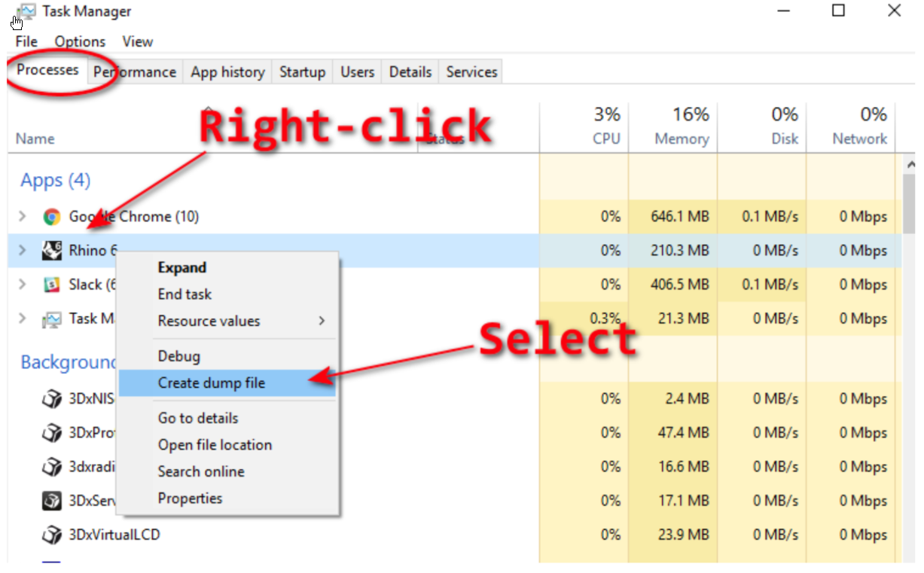Select Create dump file in context menu

click(227, 383)
